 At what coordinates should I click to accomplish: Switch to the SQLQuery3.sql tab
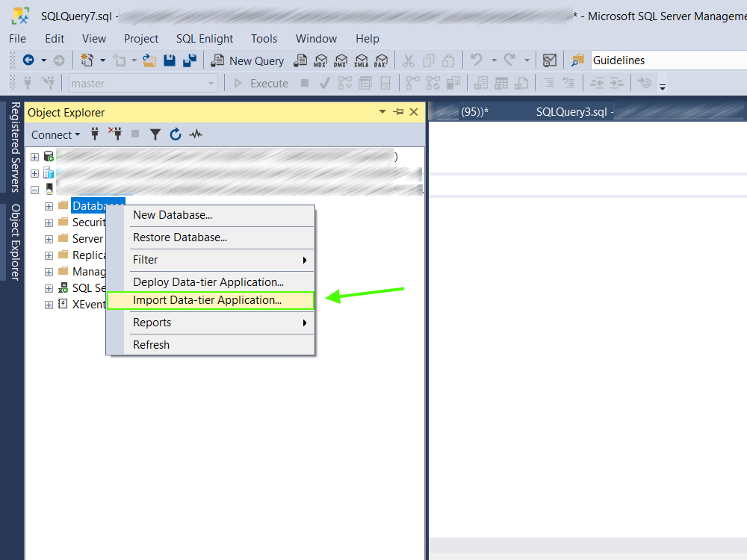(x=571, y=112)
